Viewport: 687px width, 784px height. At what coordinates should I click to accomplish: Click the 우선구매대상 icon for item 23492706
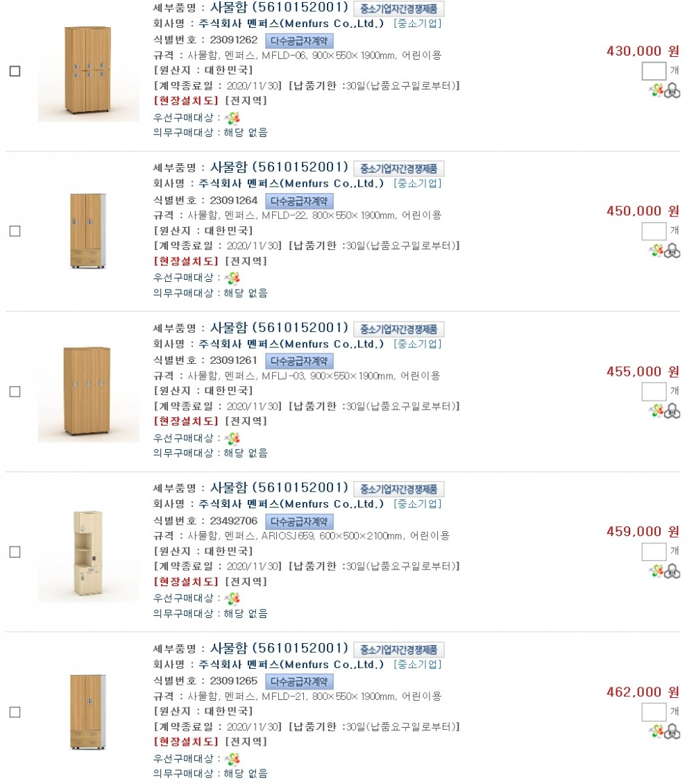[x=232, y=599]
